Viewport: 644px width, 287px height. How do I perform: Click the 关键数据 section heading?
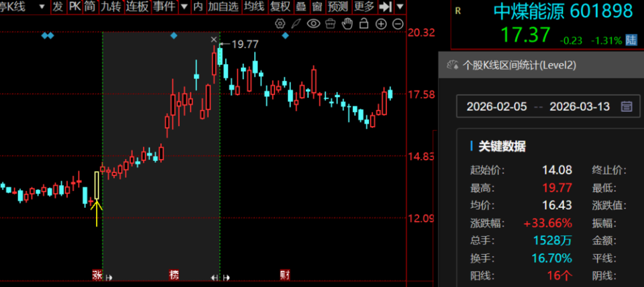(x=502, y=146)
